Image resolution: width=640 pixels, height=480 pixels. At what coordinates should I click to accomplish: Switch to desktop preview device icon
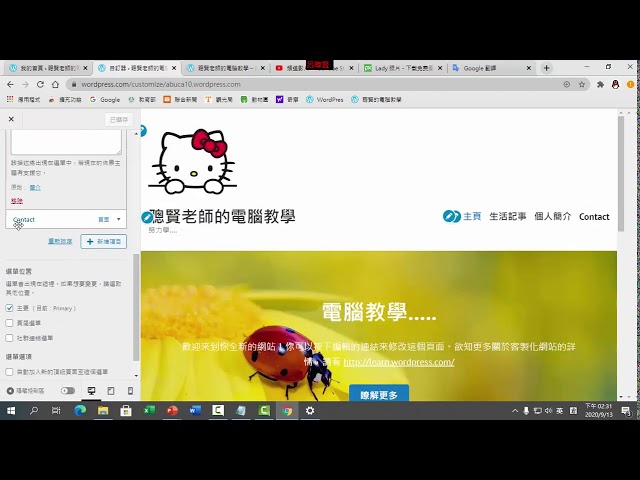tap(91, 391)
